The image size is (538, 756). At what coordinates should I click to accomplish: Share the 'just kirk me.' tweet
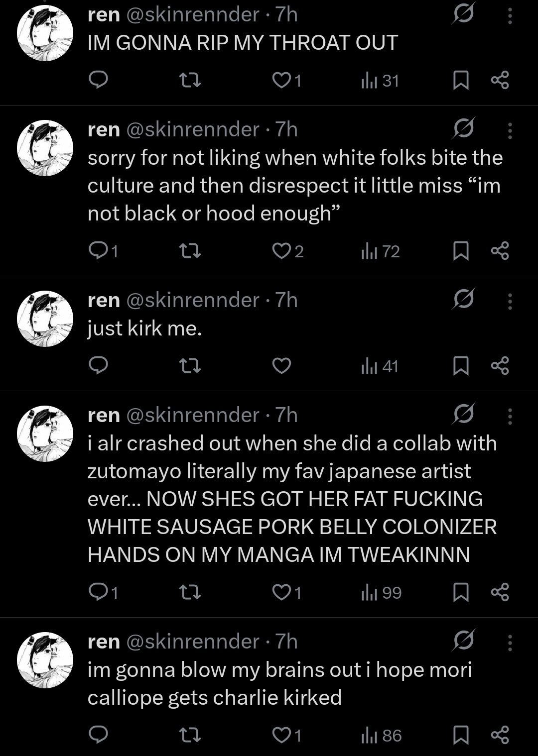click(500, 366)
